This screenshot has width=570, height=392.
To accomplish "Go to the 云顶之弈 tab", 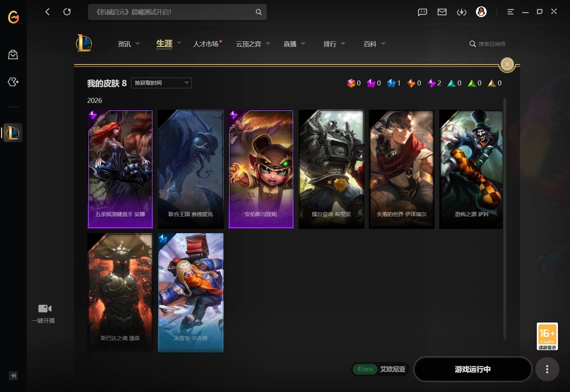I will coord(248,44).
